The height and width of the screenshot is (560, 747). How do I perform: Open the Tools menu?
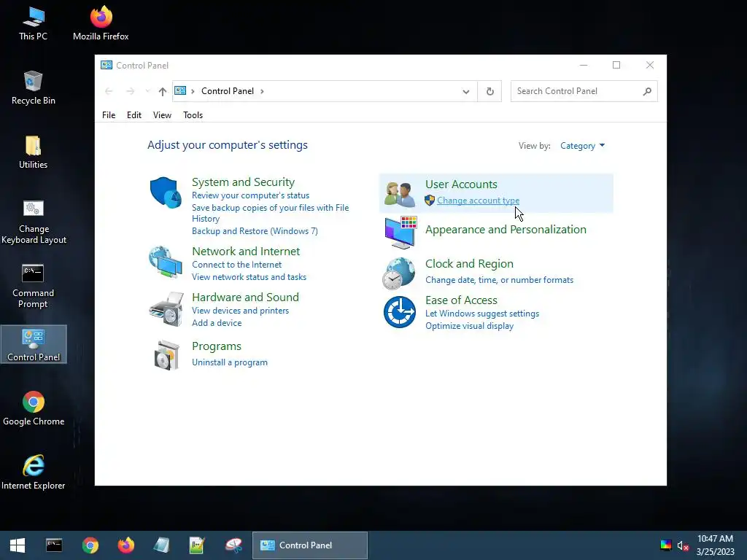[193, 115]
